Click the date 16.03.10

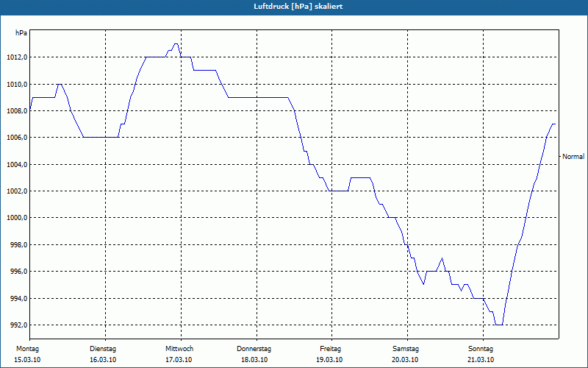coord(103,360)
